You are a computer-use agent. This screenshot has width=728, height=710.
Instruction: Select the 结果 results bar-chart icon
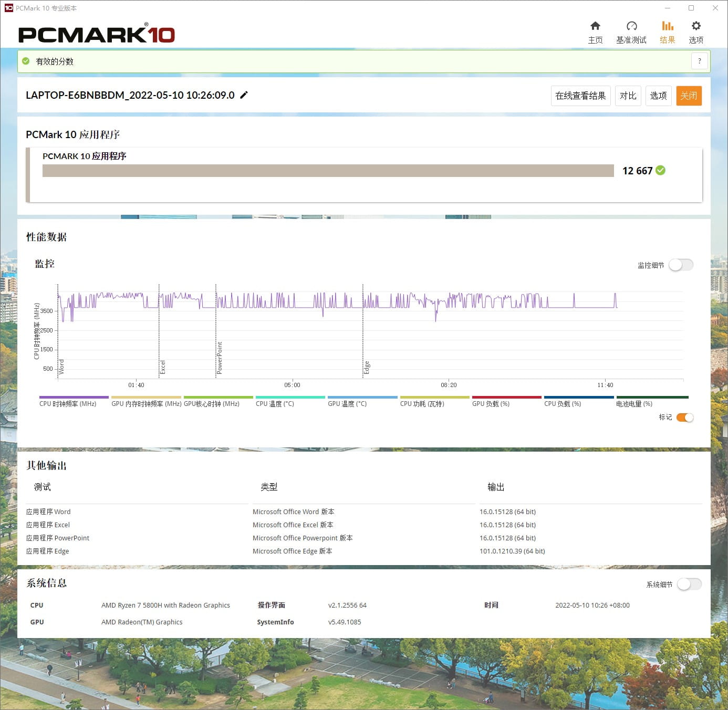667,26
